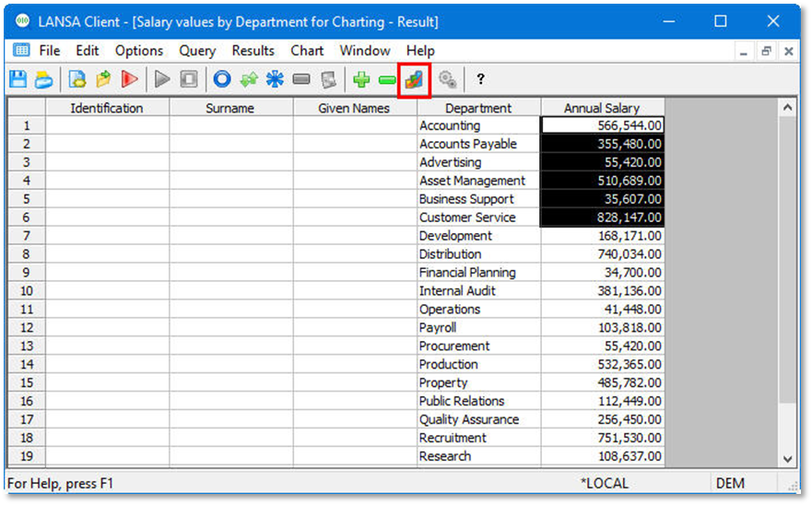Viewport: 812px width, 505px height.
Task: Open the Chart menu
Action: tap(307, 51)
